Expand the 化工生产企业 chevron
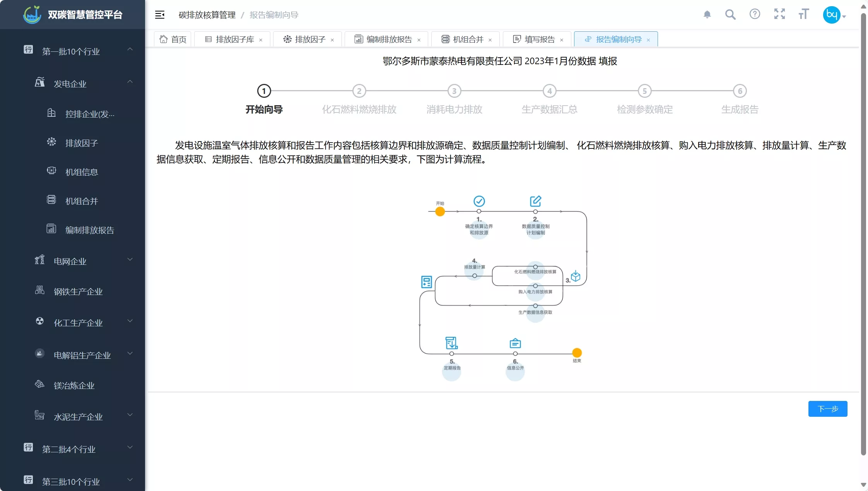This screenshot has height=491, width=868. pyautogui.click(x=130, y=321)
